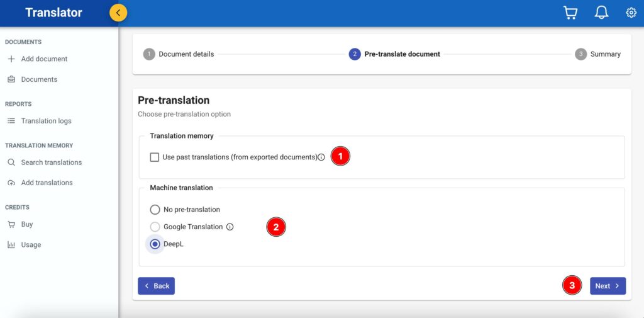Open Translation logs in sidebar
This screenshot has height=318, width=644.
point(46,121)
